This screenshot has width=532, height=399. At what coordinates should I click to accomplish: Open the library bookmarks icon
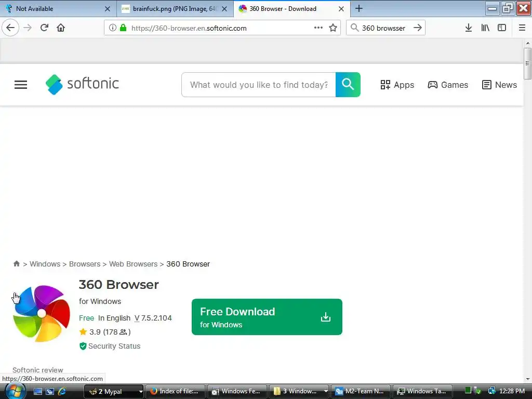coord(485,28)
